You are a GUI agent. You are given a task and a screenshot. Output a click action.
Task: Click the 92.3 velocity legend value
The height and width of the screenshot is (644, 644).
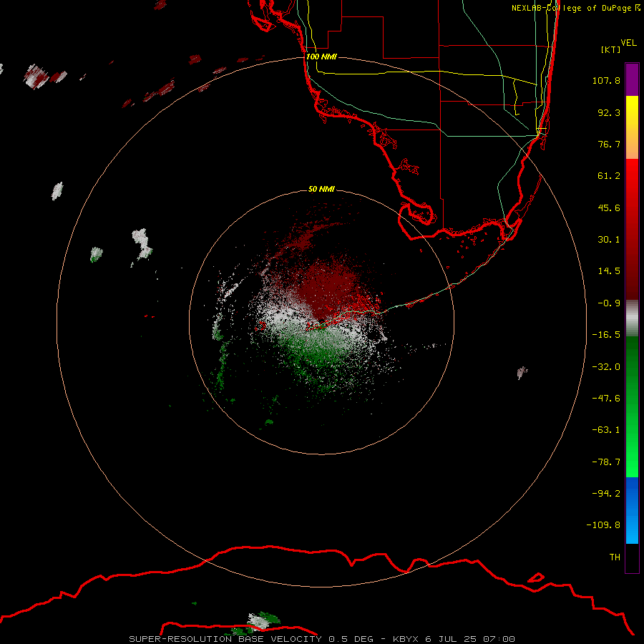[x=609, y=112]
